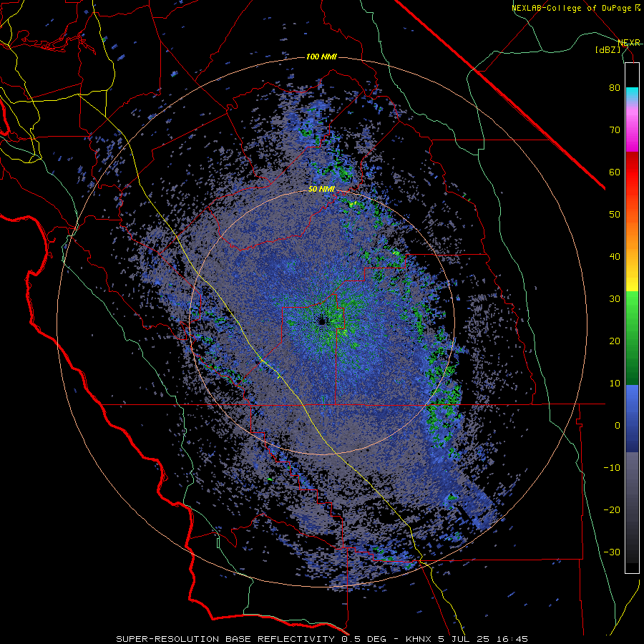Click the 80 value on the dBZ scale

pyautogui.click(x=615, y=88)
